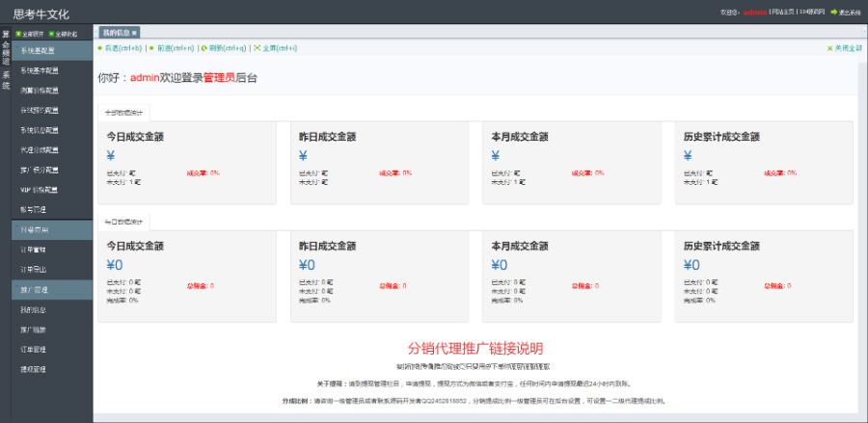868x423 pixels.
Task: Open the 网站主页 link in header
Action: (x=783, y=13)
